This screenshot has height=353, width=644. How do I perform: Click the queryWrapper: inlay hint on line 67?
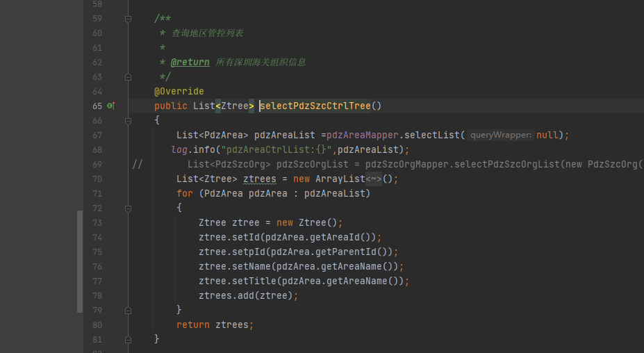501,136
